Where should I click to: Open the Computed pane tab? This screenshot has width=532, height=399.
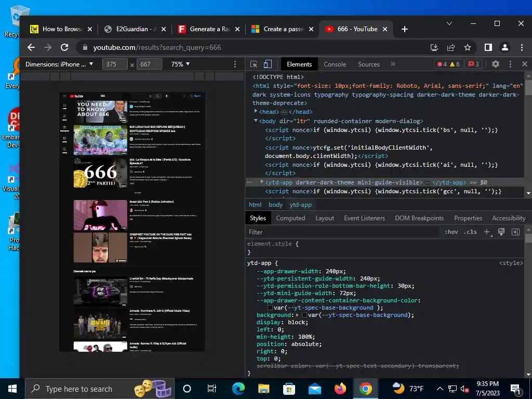[290, 218]
